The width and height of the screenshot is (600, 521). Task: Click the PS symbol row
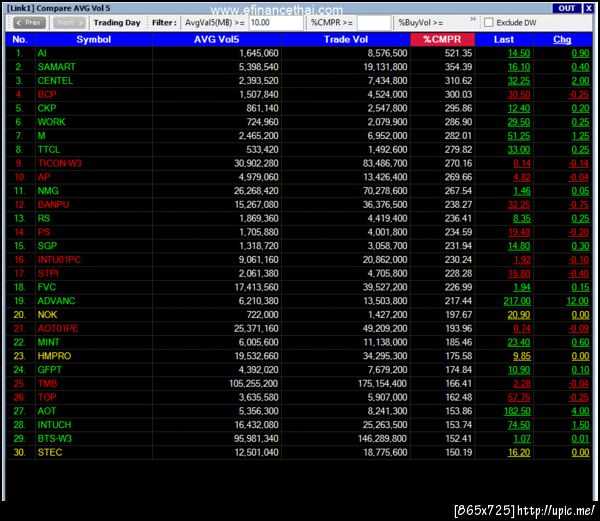tap(299, 232)
